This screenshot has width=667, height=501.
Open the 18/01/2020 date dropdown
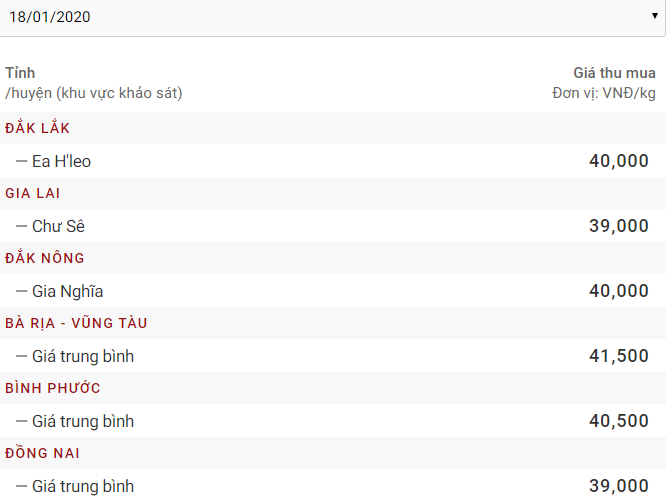coord(333,17)
